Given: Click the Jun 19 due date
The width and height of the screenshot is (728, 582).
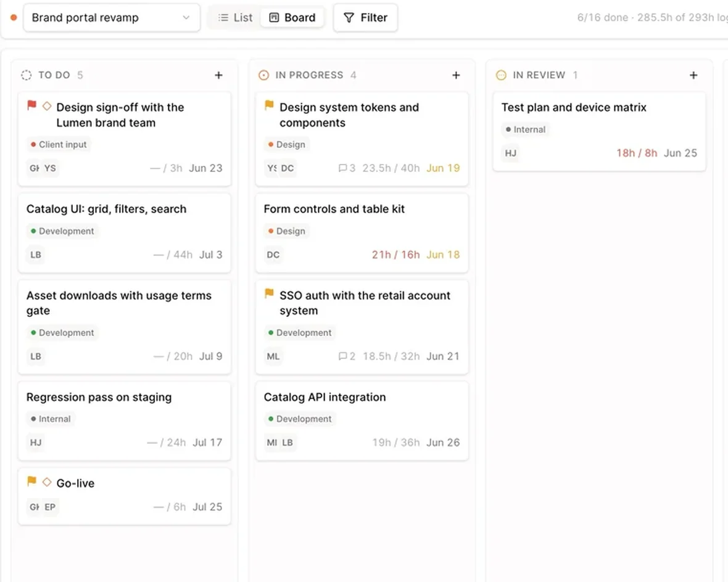Looking at the screenshot, I should click(443, 168).
